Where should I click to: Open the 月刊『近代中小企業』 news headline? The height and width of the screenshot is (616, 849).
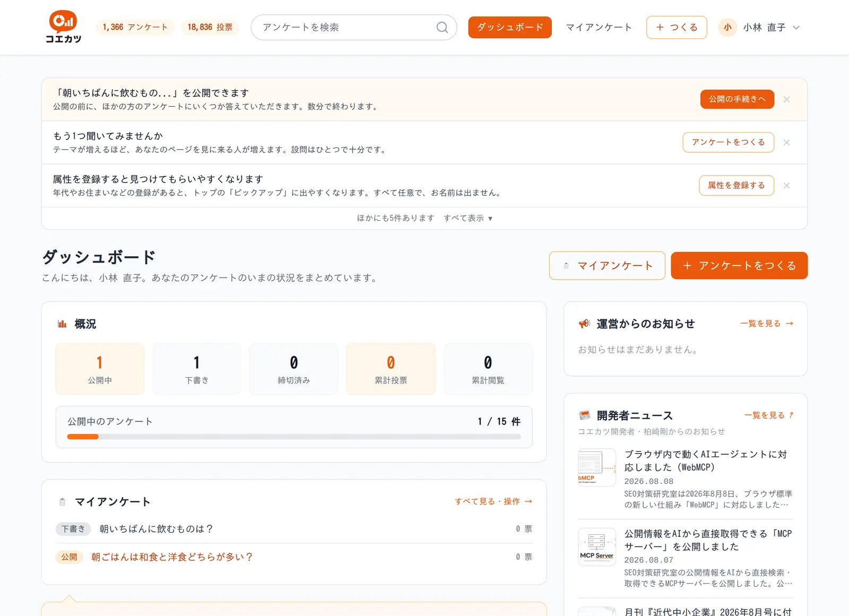(x=708, y=612)
